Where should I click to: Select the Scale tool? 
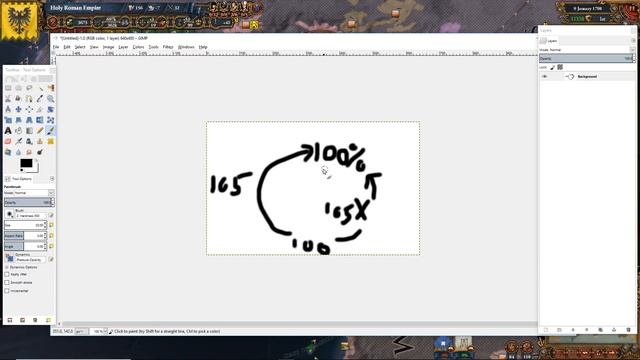pos(8,120)
